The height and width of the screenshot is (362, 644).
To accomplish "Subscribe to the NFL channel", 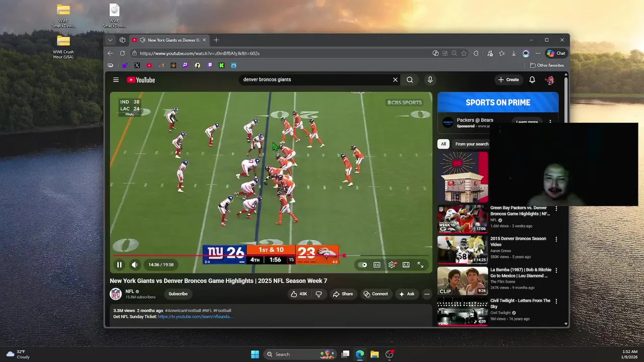I will point(178,294).
